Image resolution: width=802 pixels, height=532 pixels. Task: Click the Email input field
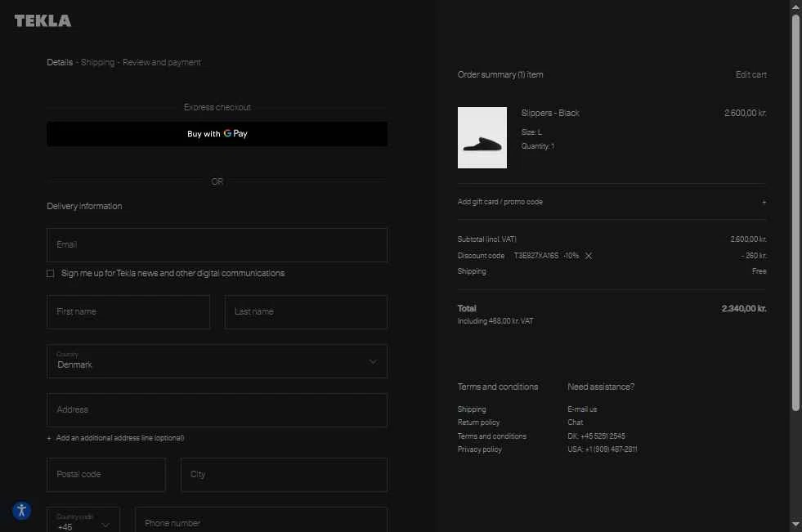pos(217,245)
